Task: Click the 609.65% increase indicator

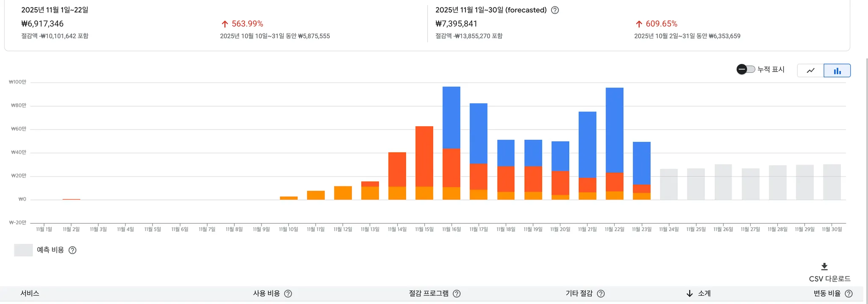Action: click(x=656, y=24)
